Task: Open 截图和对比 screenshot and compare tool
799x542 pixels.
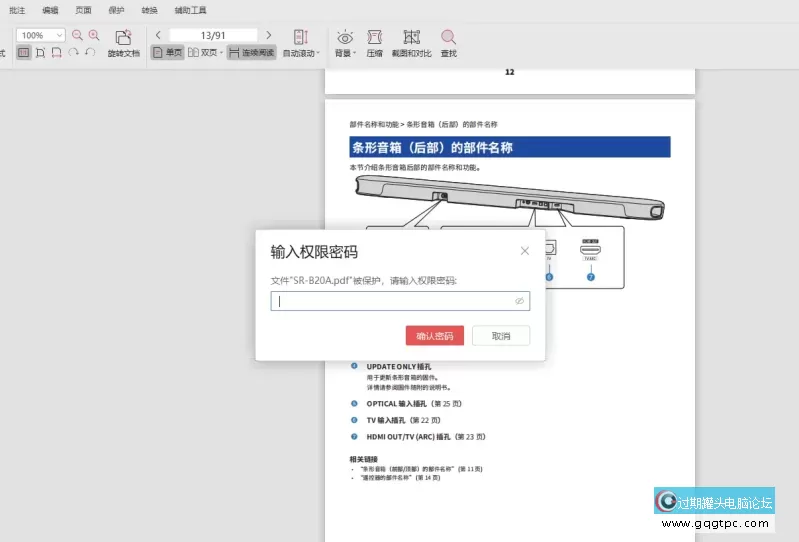Action: click(411, 43)
